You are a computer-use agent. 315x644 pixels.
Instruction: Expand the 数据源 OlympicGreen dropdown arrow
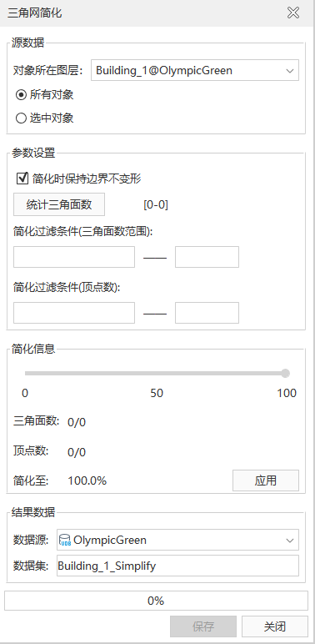point(289,540)
